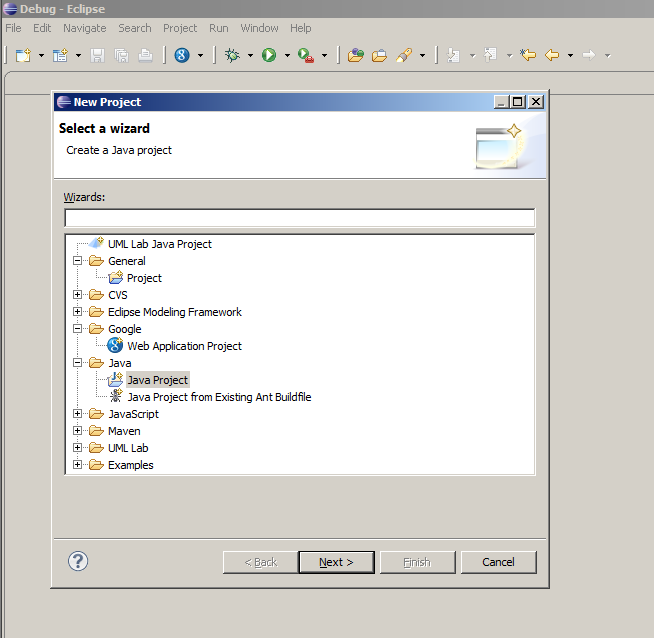Select the Java Project wizard
The width and height of the screenshot is (654, 638).
pos(158,380)
